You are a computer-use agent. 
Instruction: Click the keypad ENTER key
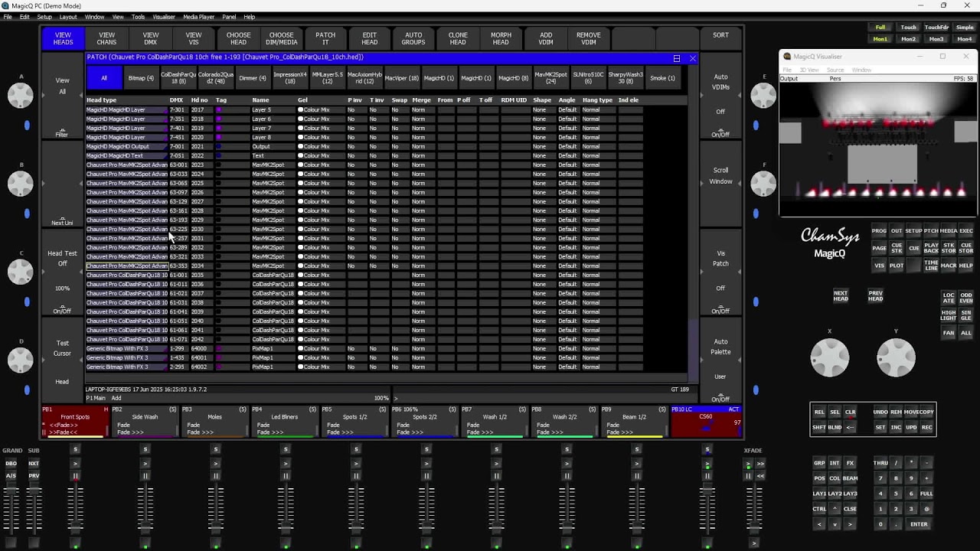tap(919, 524)
